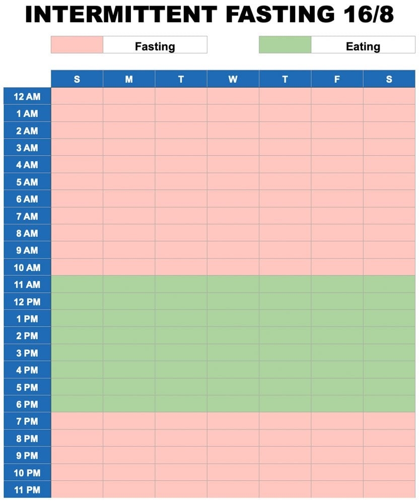Image resolution: width=420 pixels, height=504 pixels.
Task: Click the pink Fasting legend swatch
Action: 77,45
